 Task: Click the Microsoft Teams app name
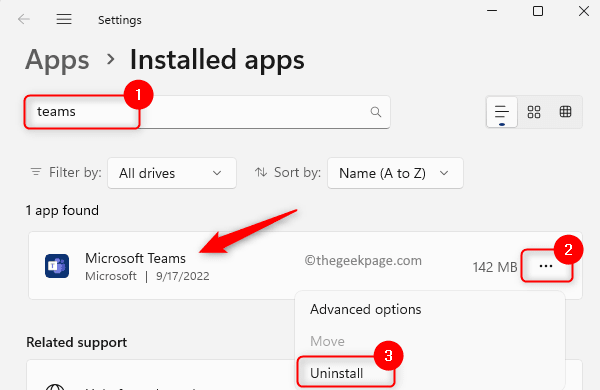[135, 258]
